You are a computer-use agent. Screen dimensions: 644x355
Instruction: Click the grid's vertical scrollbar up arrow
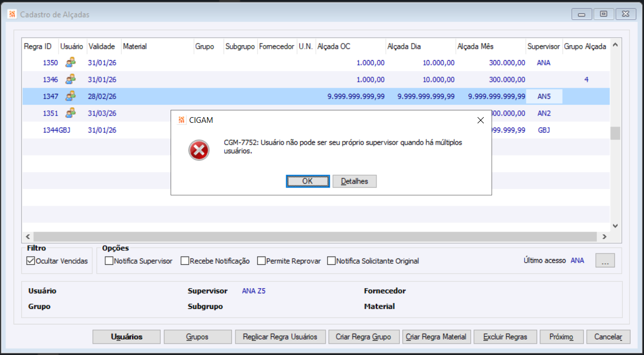pyautogui.click(x=615, y=45)
